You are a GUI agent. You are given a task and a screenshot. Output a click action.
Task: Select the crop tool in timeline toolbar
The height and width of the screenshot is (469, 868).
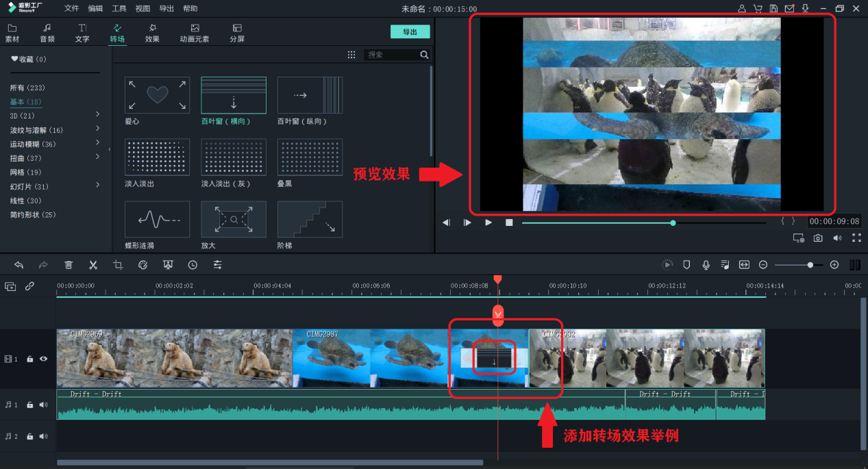point(118,265)
